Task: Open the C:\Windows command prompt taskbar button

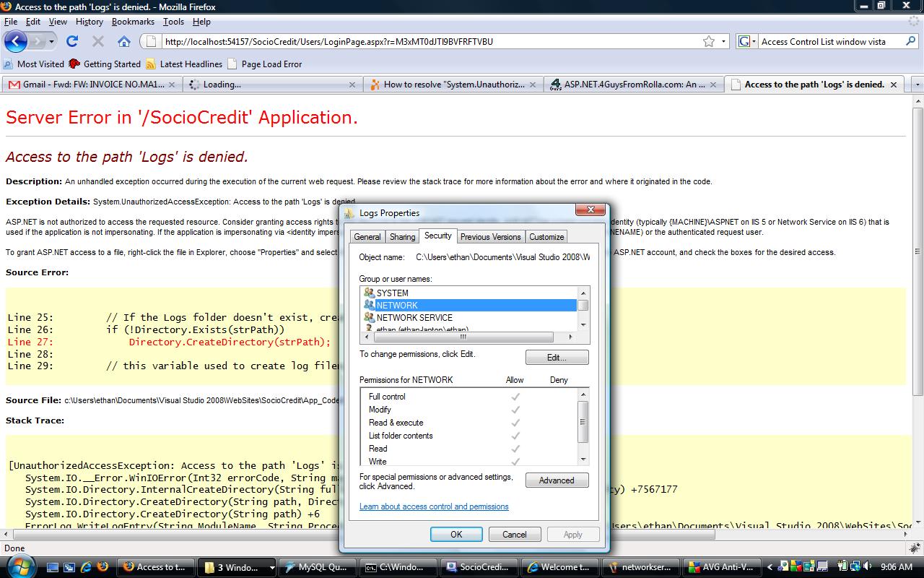Action: pyautogui.click(x=400, y=567)
